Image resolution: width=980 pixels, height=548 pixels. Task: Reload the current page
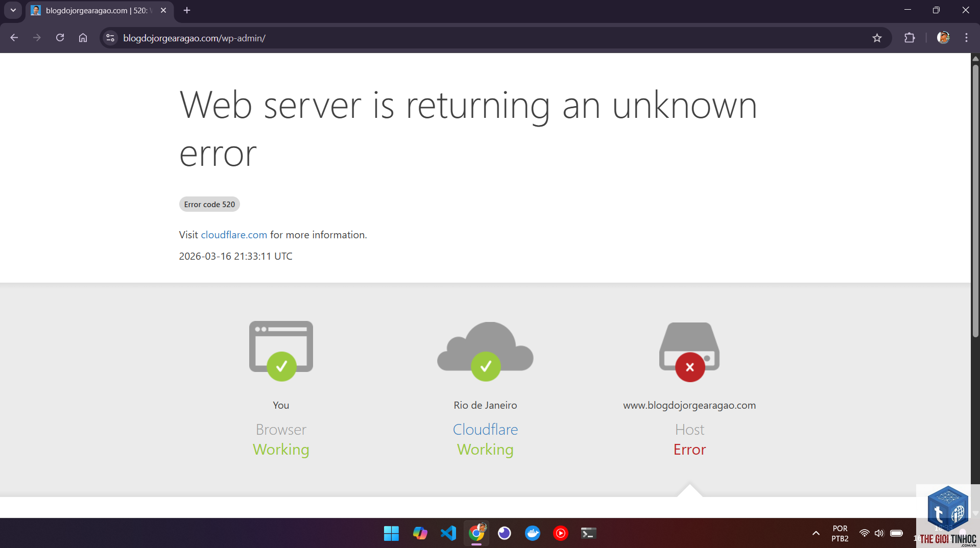pyautogui.click(x=60, y=38)
